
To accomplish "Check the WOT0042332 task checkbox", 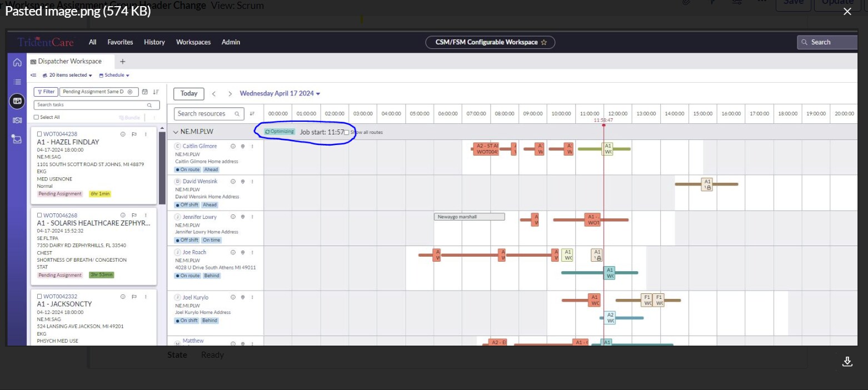I will pyautogui.click(x=39, y=296).
